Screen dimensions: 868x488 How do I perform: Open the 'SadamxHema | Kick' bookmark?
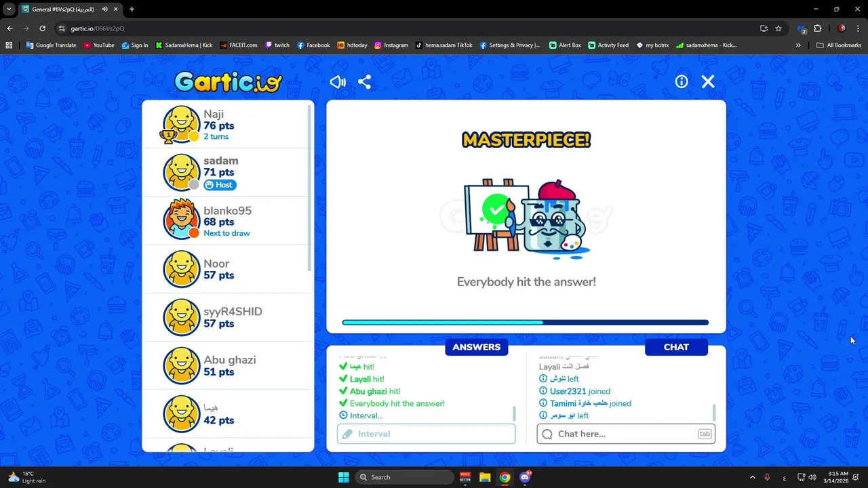coord(184,45)
